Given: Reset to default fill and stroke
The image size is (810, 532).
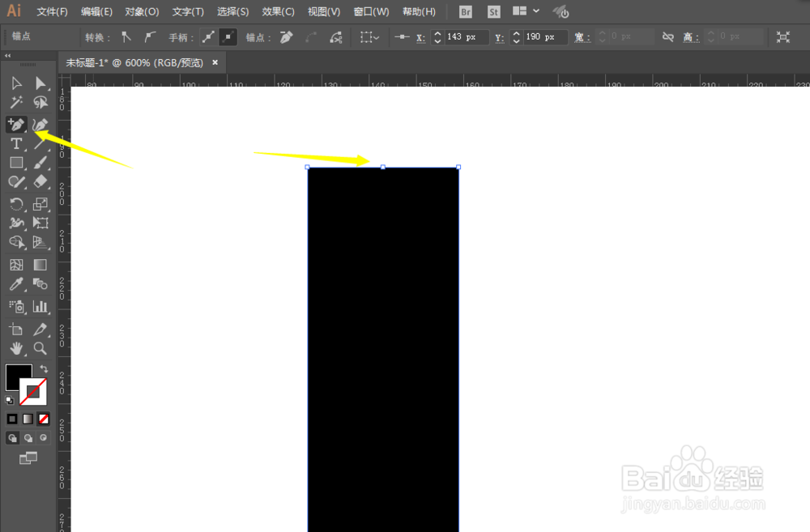Looking at the screenshot, I should coord(9,400).
